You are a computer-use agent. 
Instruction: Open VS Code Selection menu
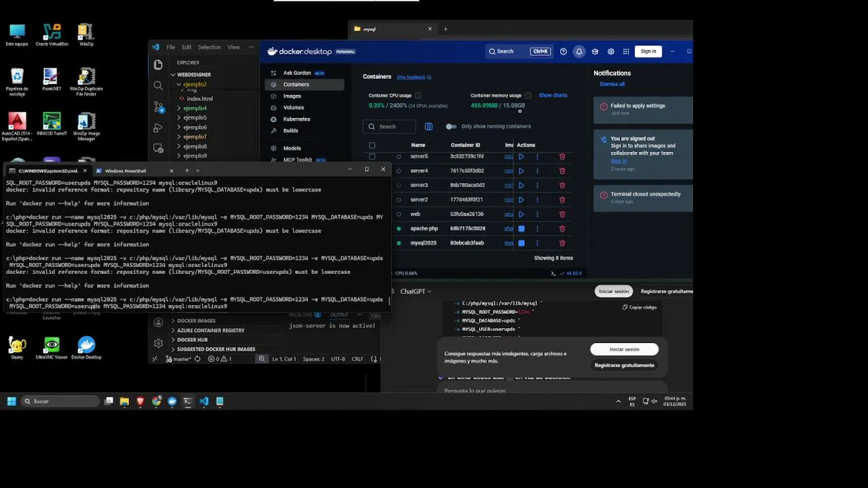pos(210,47)
